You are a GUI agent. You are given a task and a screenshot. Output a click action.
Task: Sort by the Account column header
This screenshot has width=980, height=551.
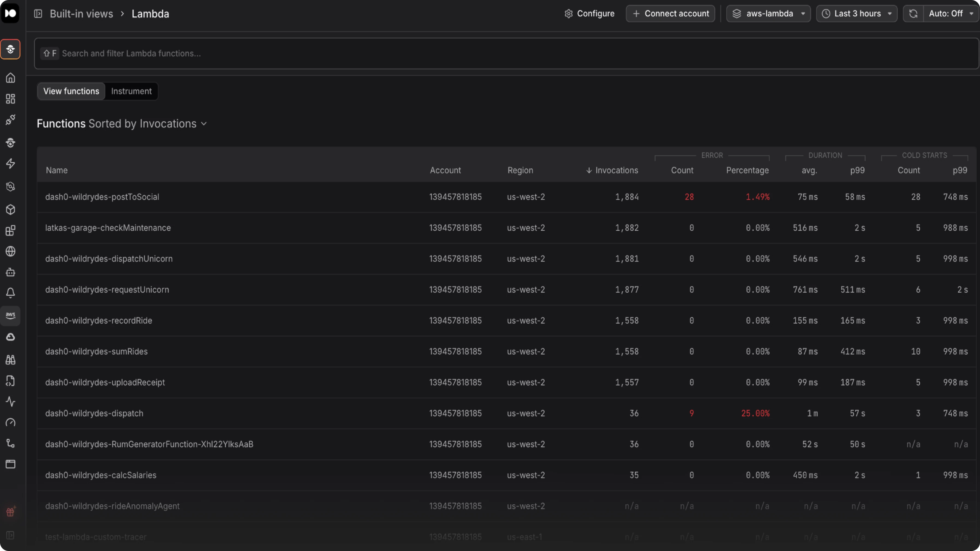tap(445, 170)
